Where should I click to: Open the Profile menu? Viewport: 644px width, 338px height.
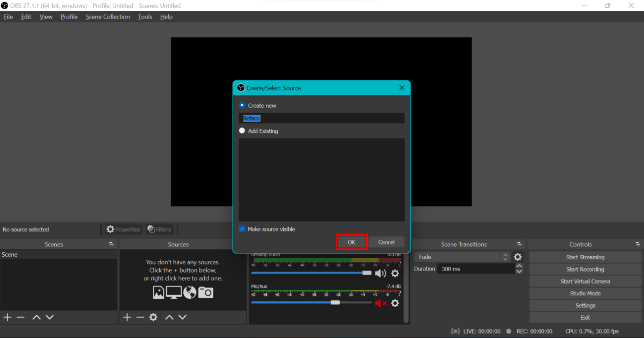[x=69, y=17]
